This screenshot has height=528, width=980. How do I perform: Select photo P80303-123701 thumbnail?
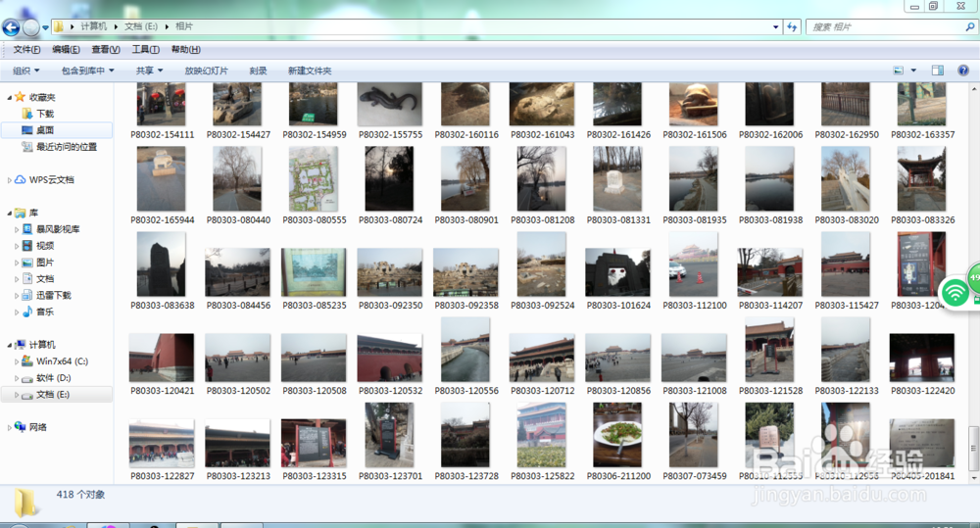(389, 435)
